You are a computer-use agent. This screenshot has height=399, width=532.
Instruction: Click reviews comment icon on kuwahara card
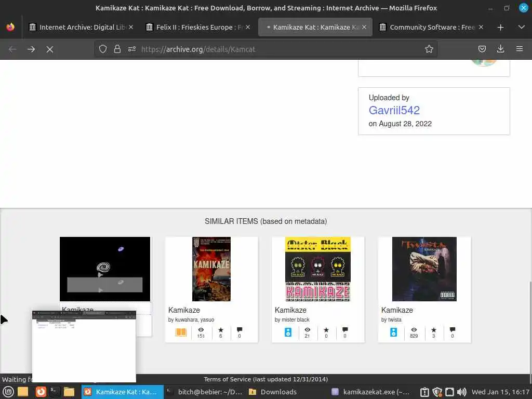240,329
